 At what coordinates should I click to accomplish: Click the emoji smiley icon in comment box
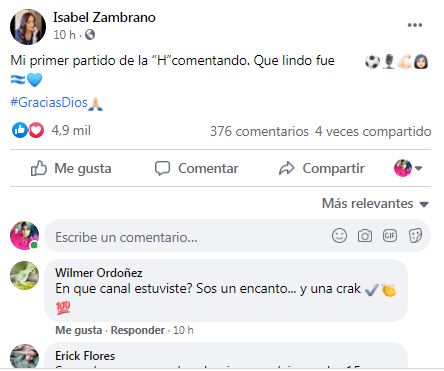[339, 236]
